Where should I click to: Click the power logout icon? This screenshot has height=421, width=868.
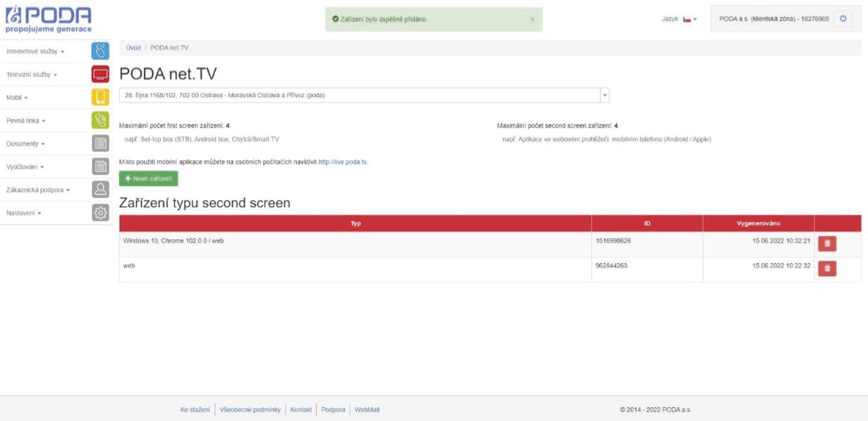tap(842, 19)
